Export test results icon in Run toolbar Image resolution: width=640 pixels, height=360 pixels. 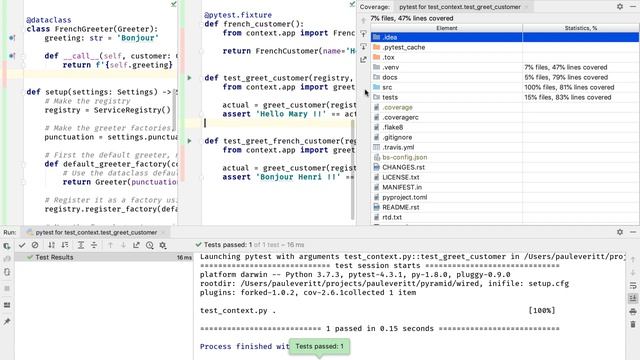point(136,245)
